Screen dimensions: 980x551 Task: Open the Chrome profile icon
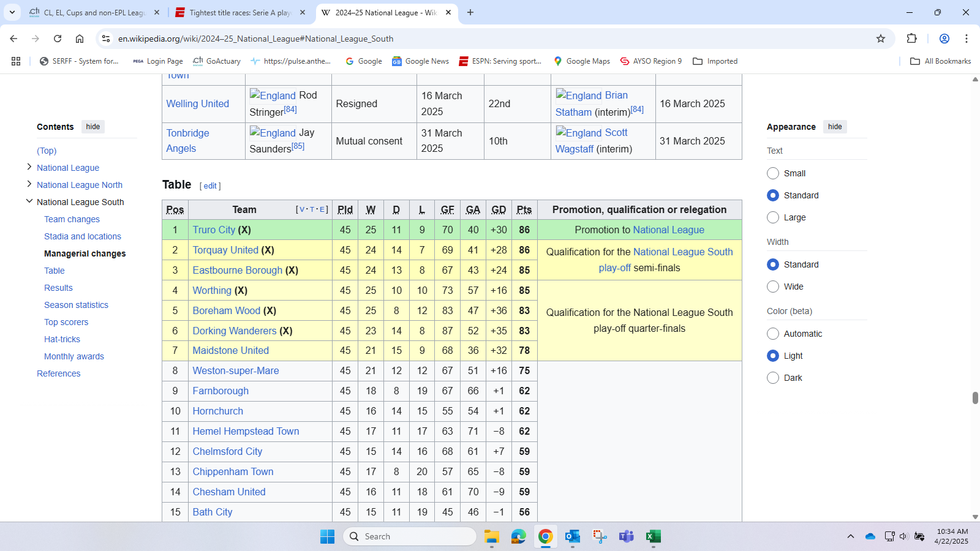[x=944, y=39]
